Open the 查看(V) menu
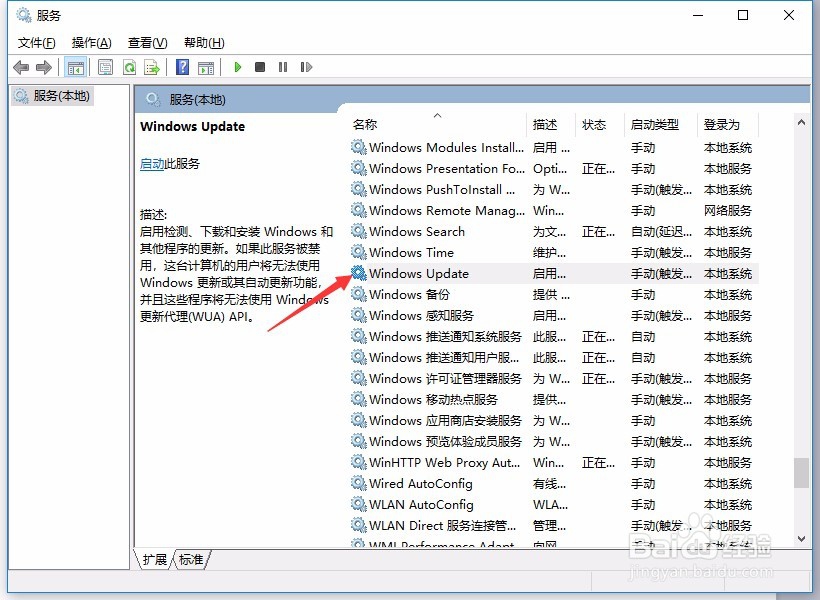This screenshot has height=600, width=820. [x=147, y=43]
